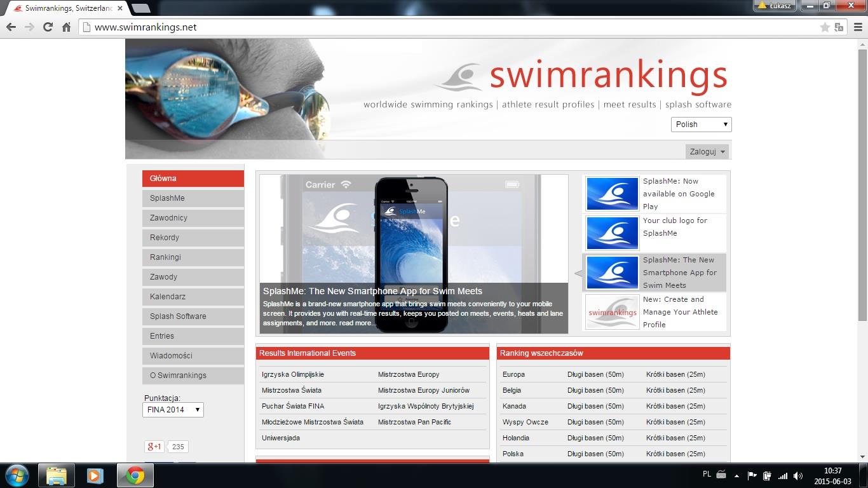Open Rankingi in the sidebar menu
The height and width of the screenshot is (488, 868).
[x=193, y=257]
